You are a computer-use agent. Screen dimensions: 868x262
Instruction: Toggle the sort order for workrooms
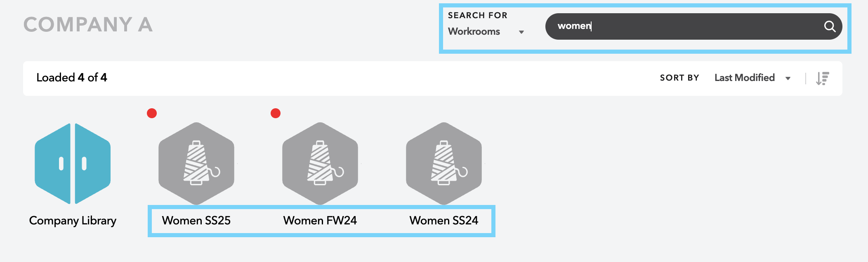(x=822, y=78)
